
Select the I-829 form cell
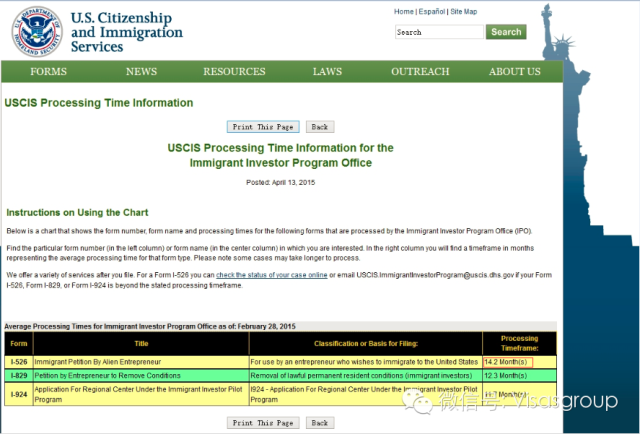[x=19, y=376]
